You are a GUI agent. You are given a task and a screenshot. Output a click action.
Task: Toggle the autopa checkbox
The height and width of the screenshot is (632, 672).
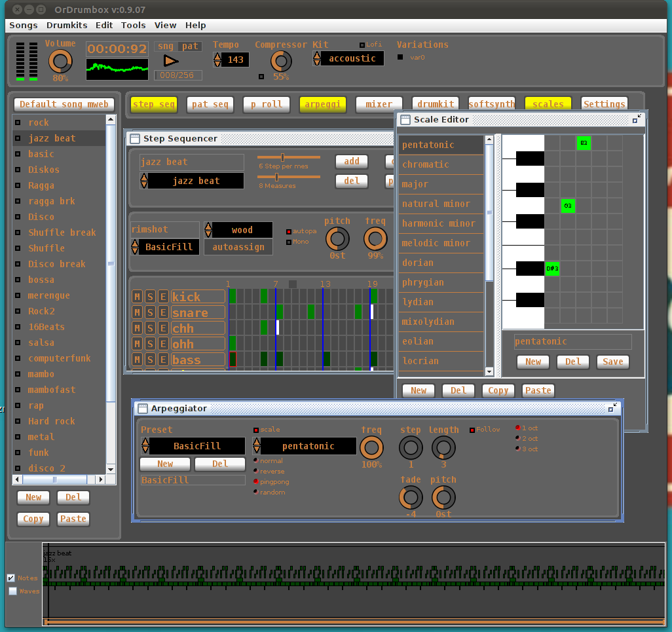point(289,231)
